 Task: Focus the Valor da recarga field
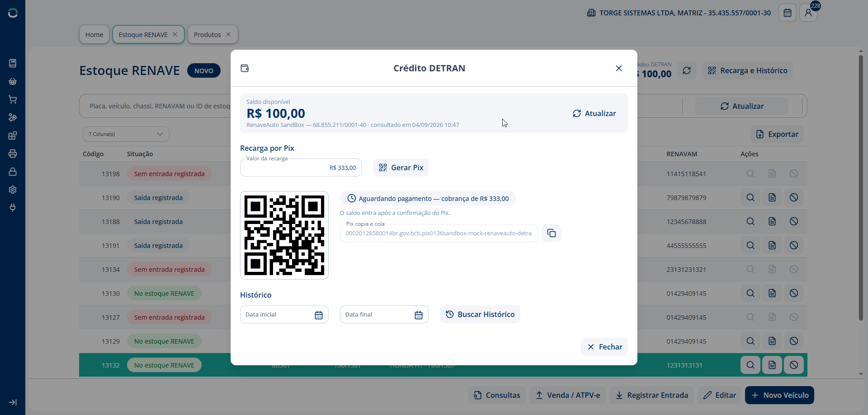[x=301, y=168]
